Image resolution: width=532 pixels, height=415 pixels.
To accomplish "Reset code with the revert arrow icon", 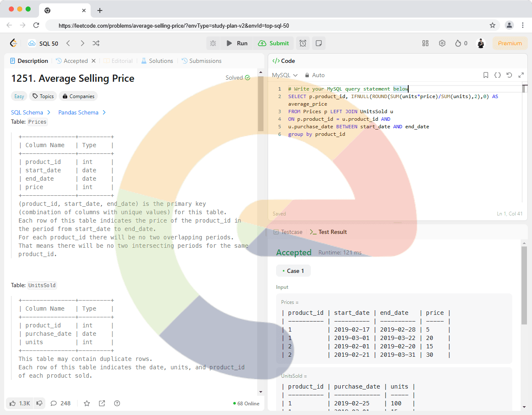I will click(x=509, y=75).
